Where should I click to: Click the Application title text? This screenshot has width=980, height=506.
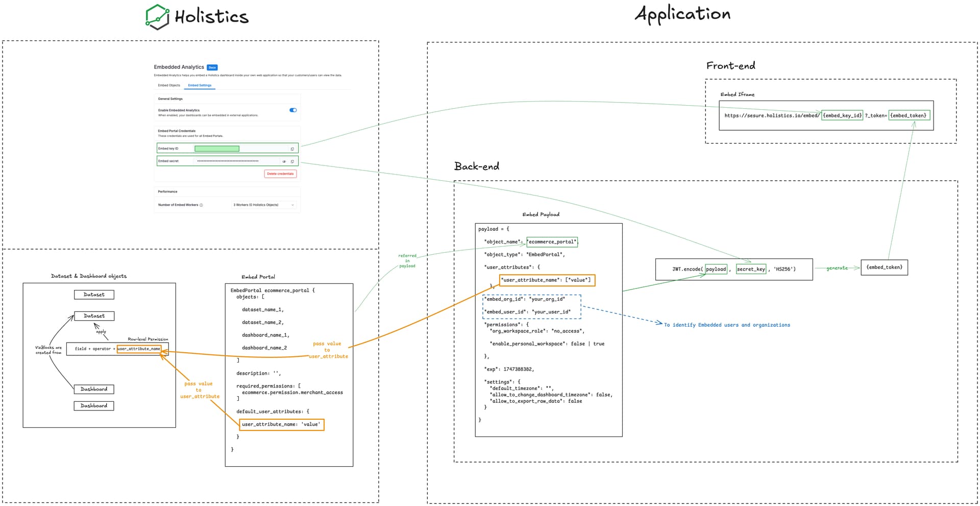click(x=682, y=14)
